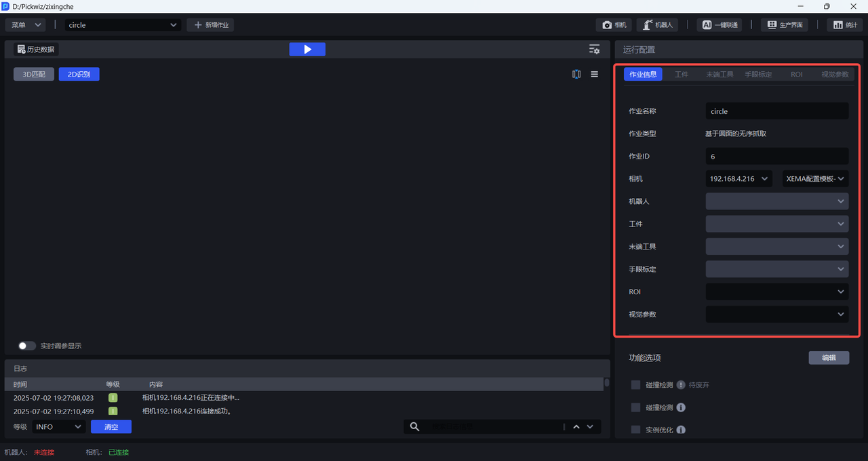Screen dimensions: 868x461
Task: Click the list settings gear icon
Action: [594, 49]
